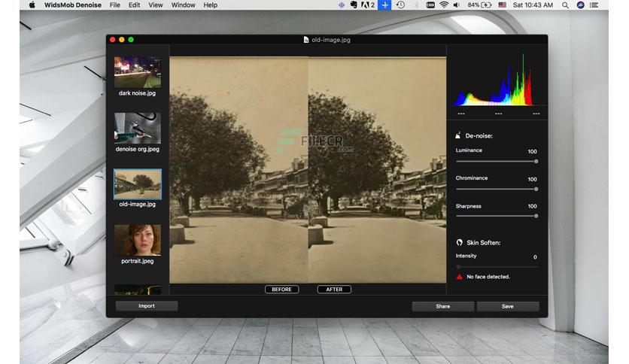Click the document icon beside old-image.jpg title

[x=306, y=40]
